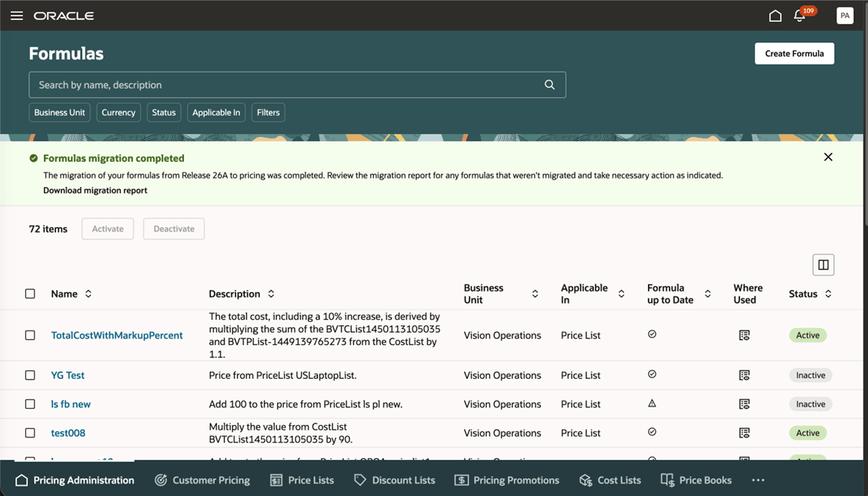
Task: Open Where Used for TotalCostWithMarkupPercent
Action: (x=744, y=335)
